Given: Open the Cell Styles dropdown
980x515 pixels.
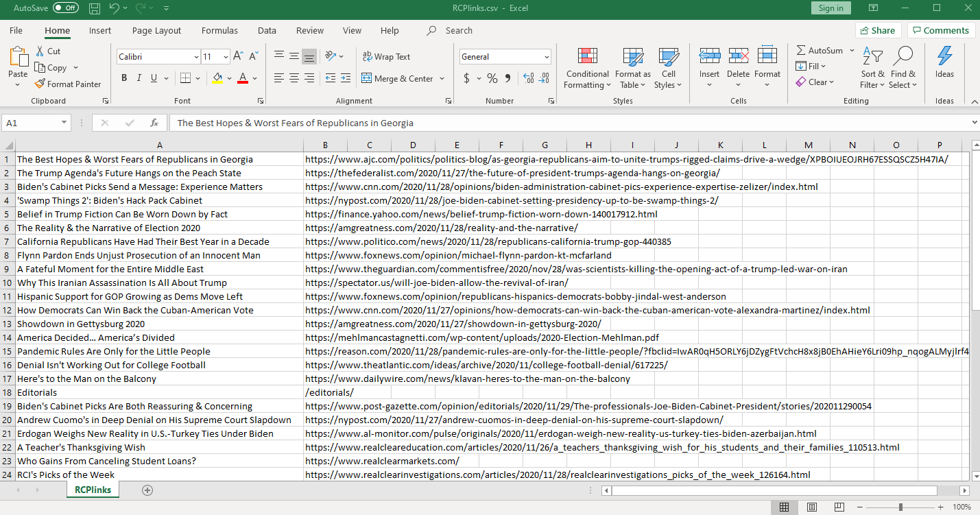Looking at the screenshot, I should [x=668, y=67].
